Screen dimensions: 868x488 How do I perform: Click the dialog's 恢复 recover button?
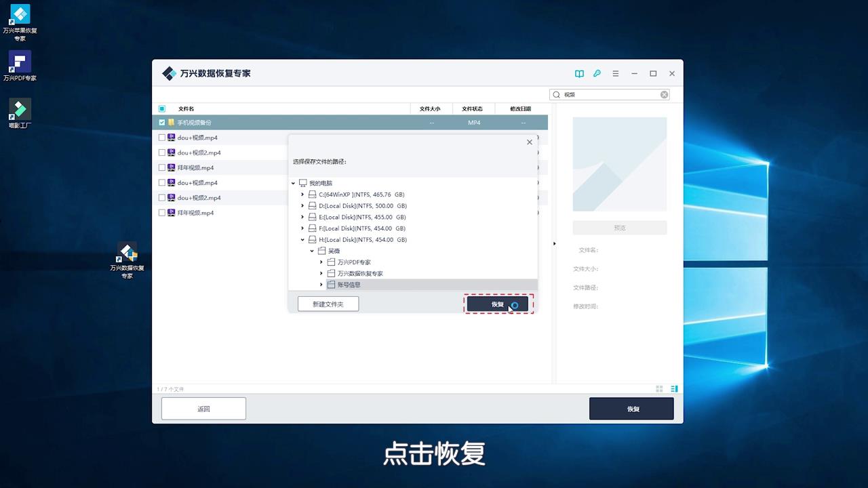pyautogui.click(x=497, y=304)
